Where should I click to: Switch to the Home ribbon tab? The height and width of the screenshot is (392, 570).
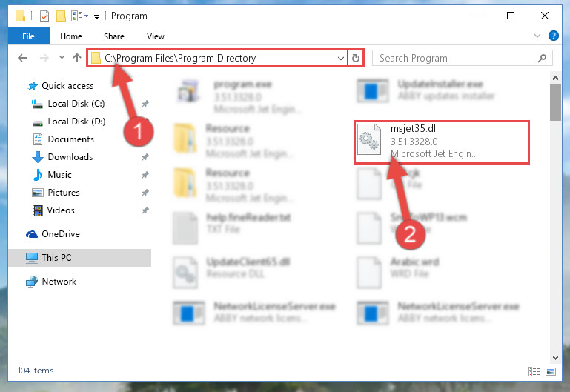pos(71,36)
